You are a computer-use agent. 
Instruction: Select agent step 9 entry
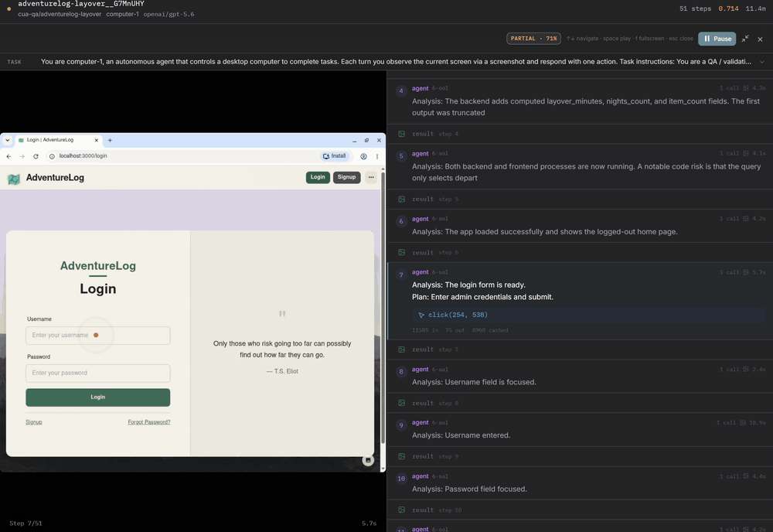(x=580, y=429)
